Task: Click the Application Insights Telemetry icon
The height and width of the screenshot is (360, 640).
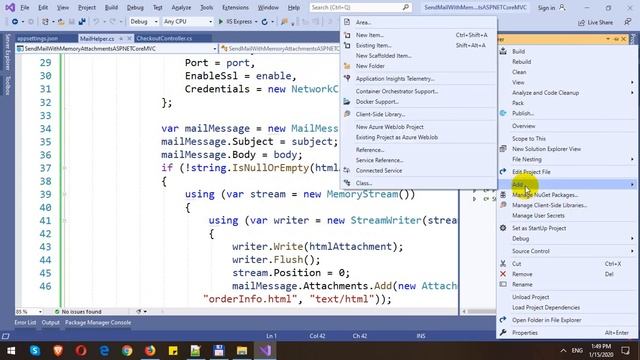Action: (x=347, y=78)
